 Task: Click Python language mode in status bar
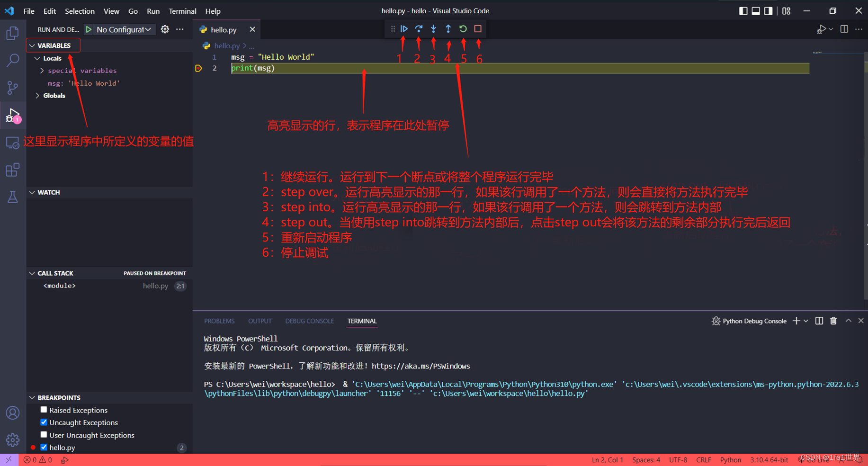click(731, 460)
